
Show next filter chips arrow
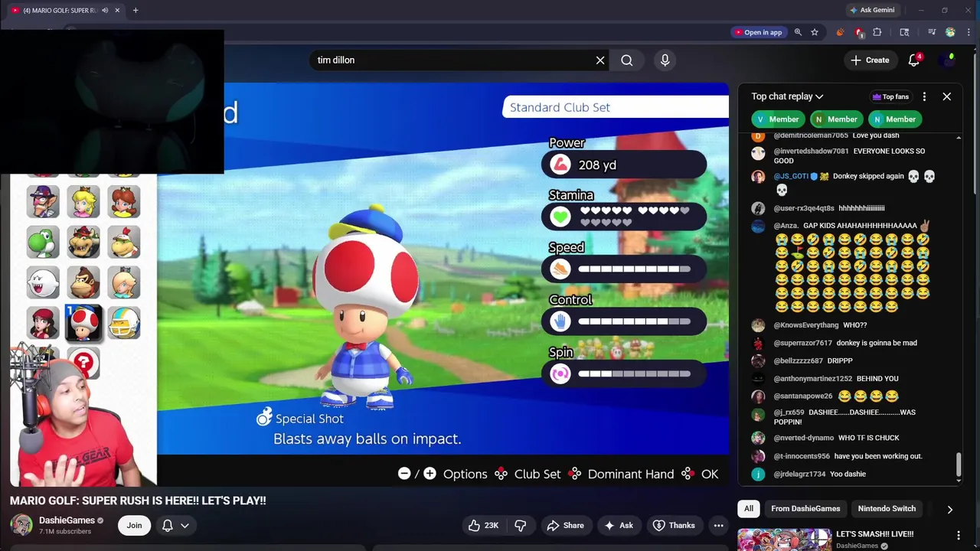click(x=949, y=509)
